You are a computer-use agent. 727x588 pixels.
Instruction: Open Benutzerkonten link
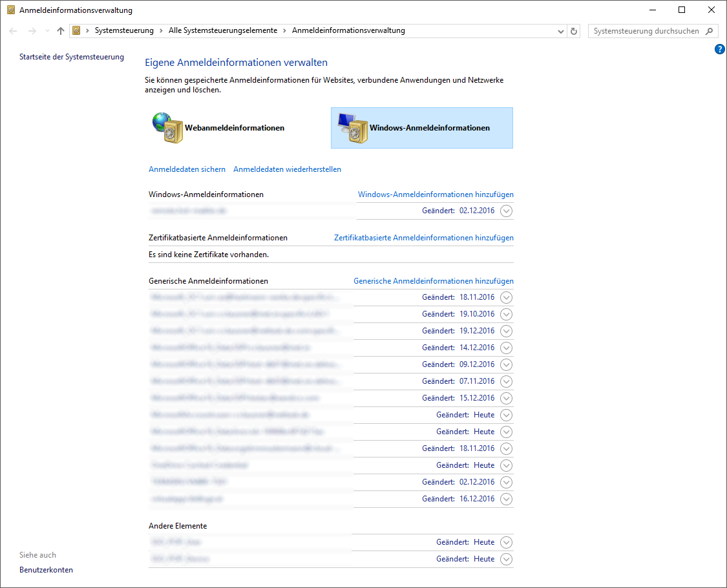[46, 570]
